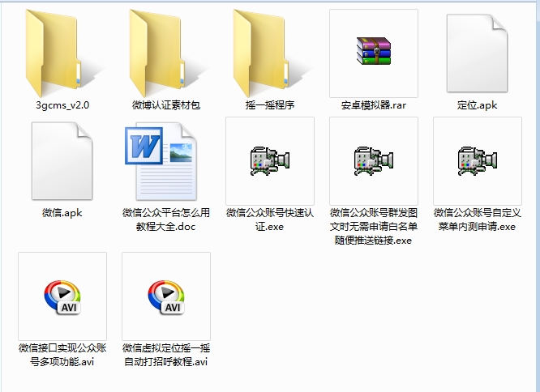
Task: Click the name 微信虚拟定位摇一摇自动打招呼教程.avi
Action: click(x=166, y=355)
